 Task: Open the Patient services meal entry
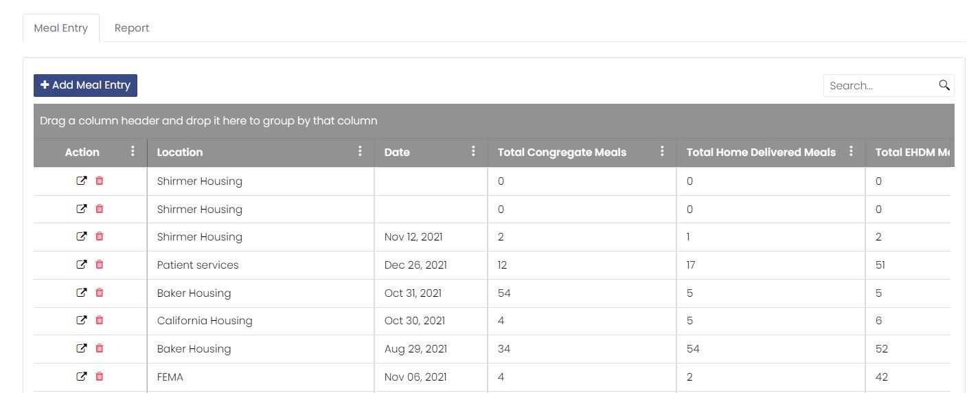[x=81, y=265]
